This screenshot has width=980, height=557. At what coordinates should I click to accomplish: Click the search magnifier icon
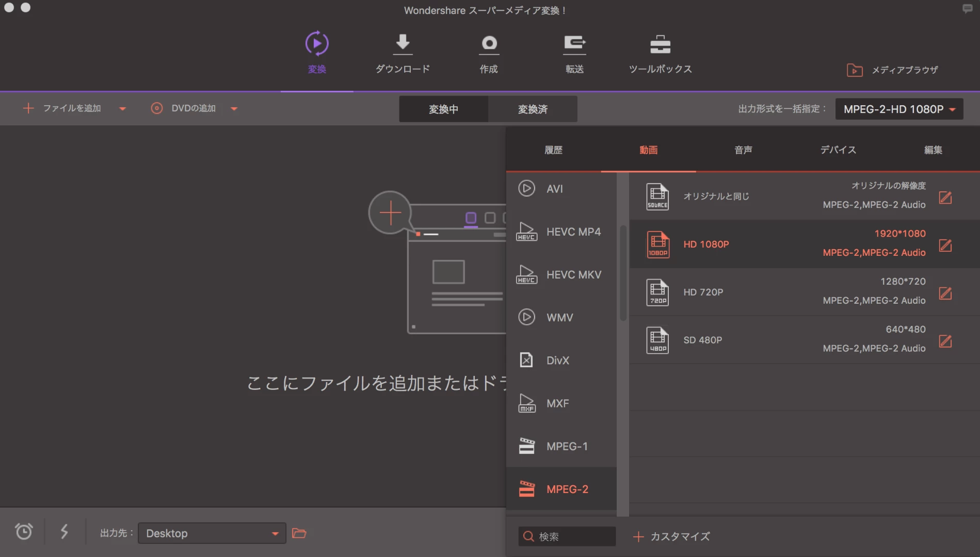click(528, 536)
